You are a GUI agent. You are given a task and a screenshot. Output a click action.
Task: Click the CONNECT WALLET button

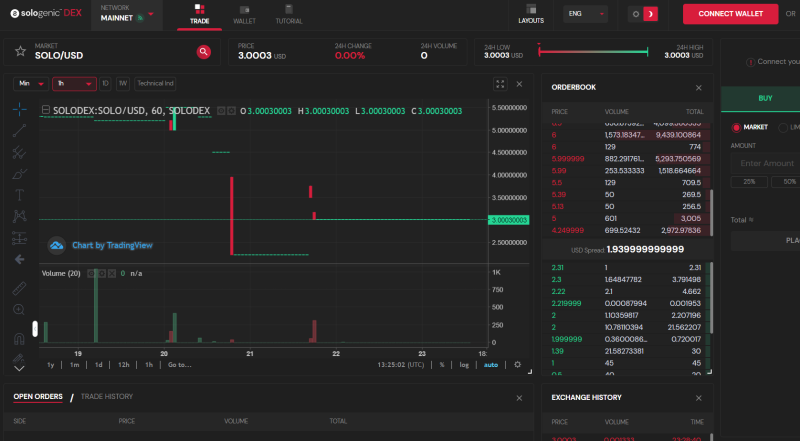[x=731, y=14]
